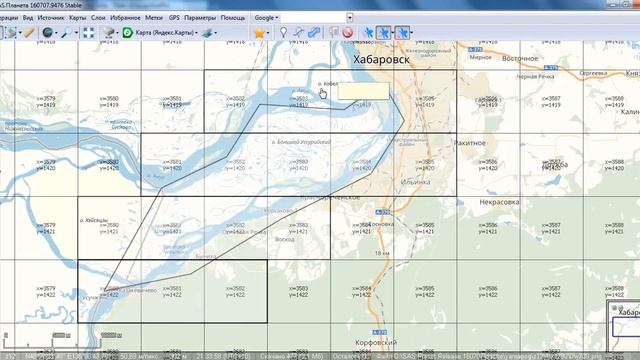The image size is (640, 360).
Task: Select the add polygon tool
Action: [314, 33]
